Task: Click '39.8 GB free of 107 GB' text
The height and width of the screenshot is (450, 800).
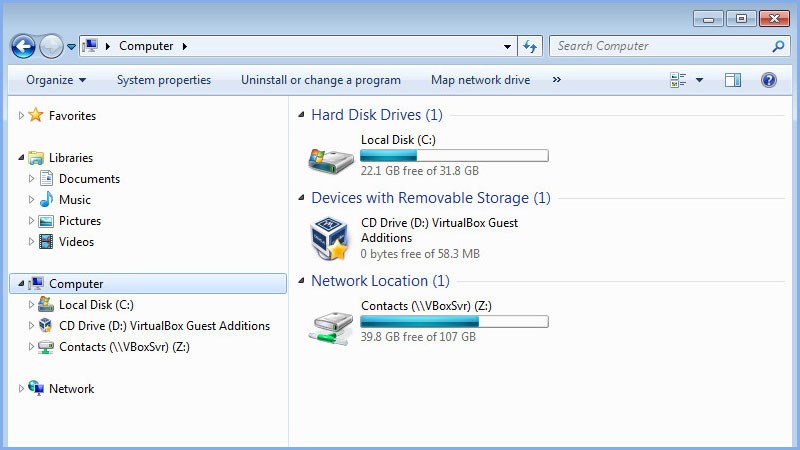Action: (x=418, y=337)
